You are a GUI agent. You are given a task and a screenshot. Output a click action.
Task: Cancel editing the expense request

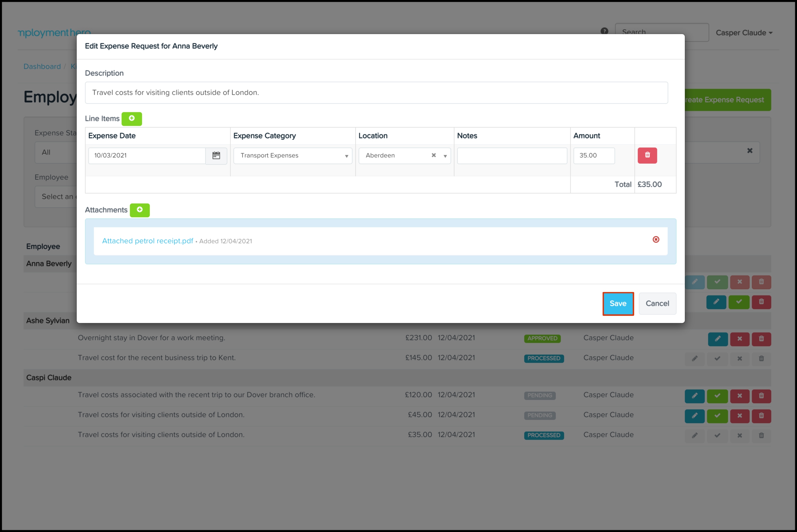click(657, 303)
